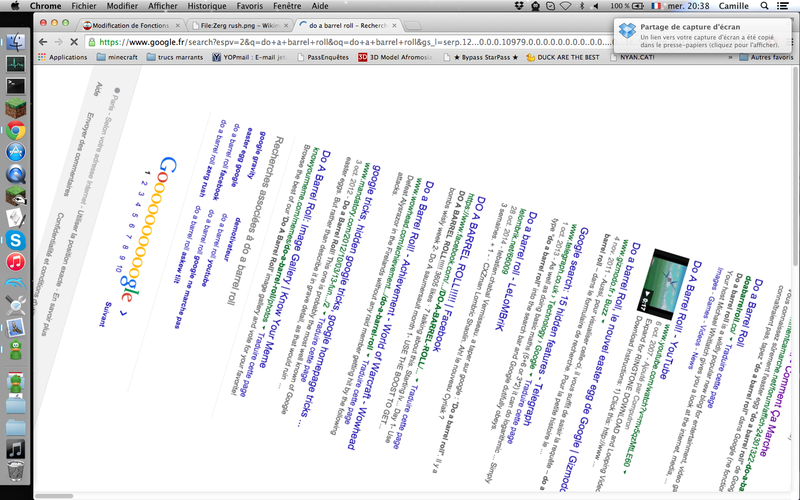Click the Wi-Fi status icon in menu bar
The image size is (800, 500).
click(565, 6)
